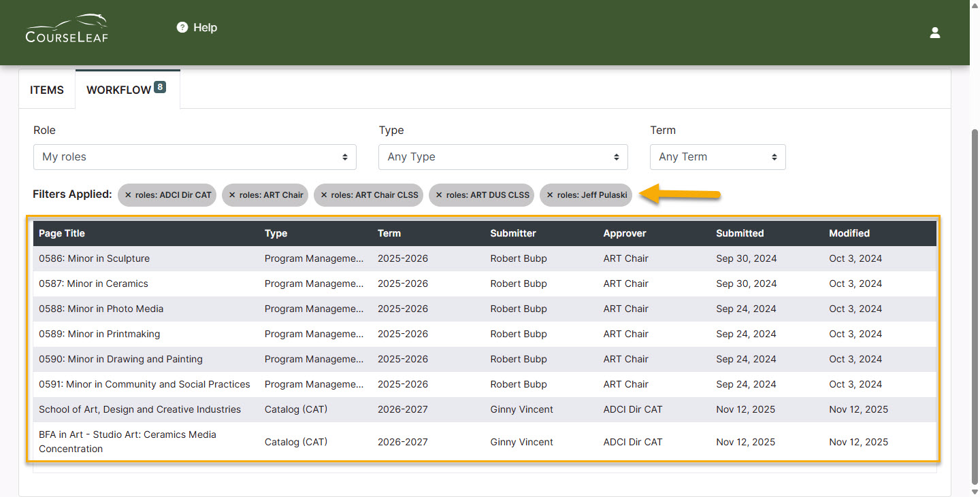Open School of Art, Design and Creative Industries
980x497 pixels.
coord(140,409)
